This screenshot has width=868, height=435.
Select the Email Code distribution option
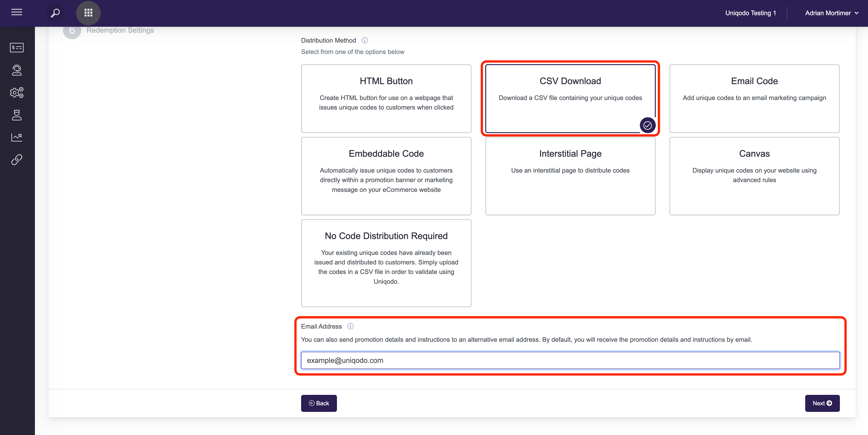(x=754, y=98)
